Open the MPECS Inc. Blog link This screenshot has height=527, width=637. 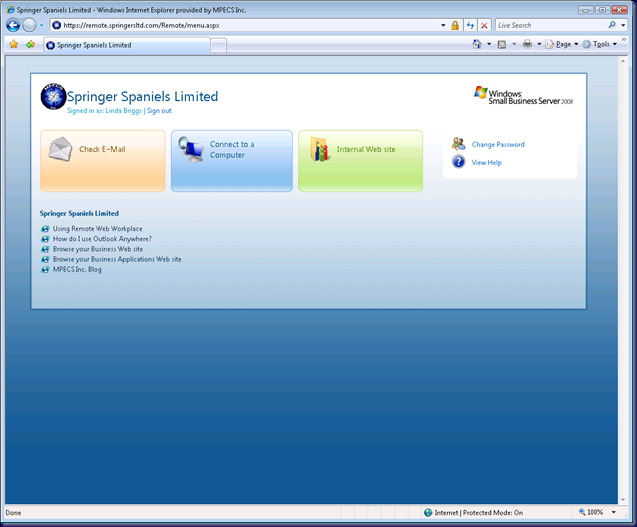coord(77,269)
